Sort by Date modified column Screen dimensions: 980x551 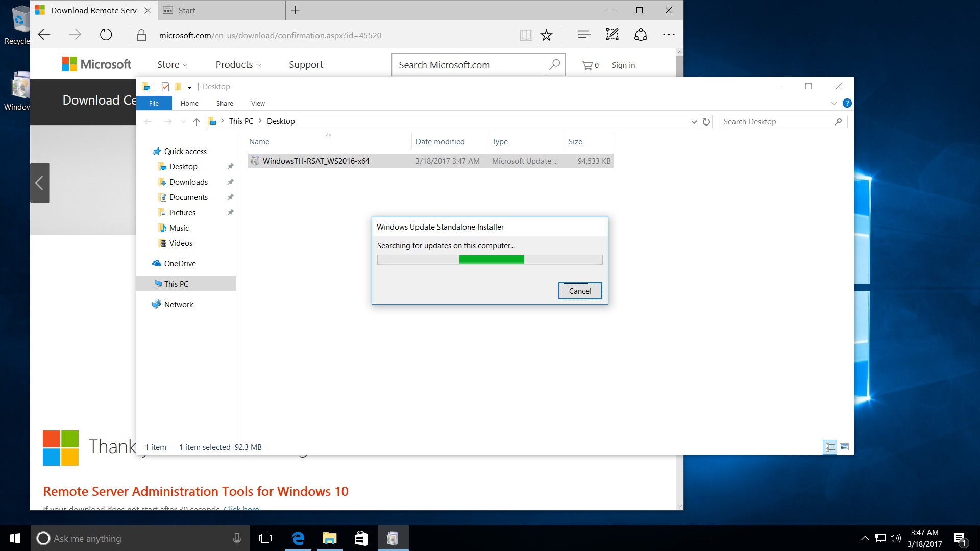pyautogui.click(x=449, y=142)
